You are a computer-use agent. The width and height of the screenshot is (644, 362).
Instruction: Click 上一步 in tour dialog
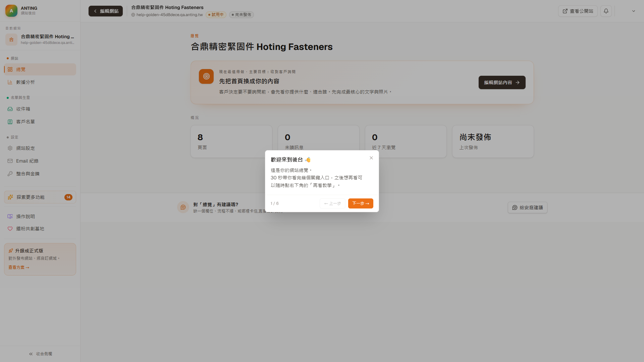coord(332,203)
